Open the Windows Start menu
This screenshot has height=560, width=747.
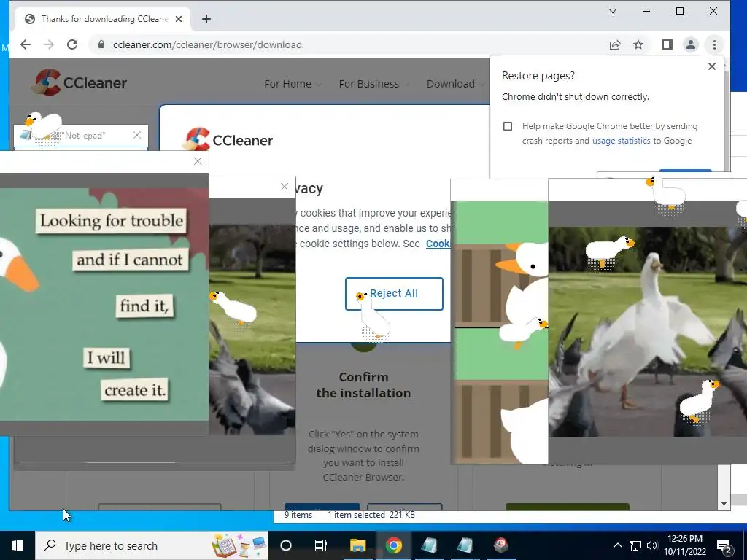tap(18, 545)
